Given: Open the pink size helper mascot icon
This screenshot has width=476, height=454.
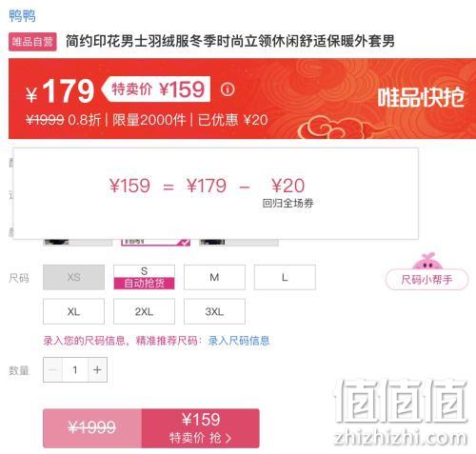Looking at the screenshot, I should click(426, 261).
